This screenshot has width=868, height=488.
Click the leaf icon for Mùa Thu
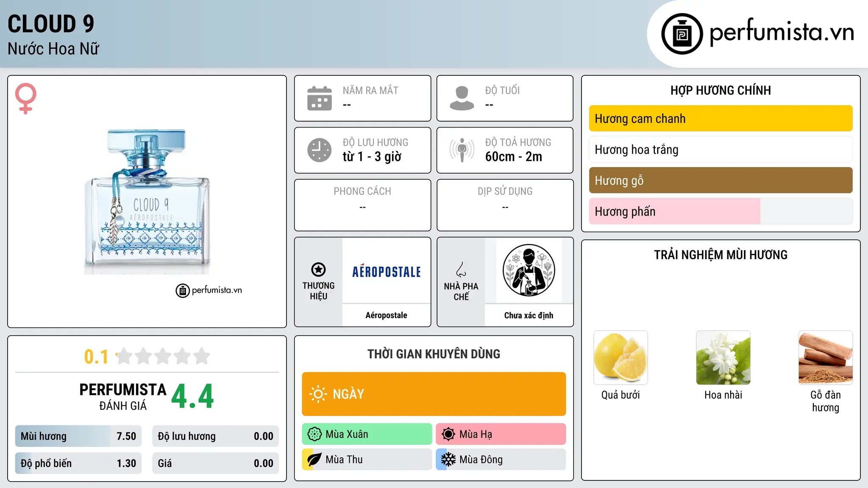point(314,460)
